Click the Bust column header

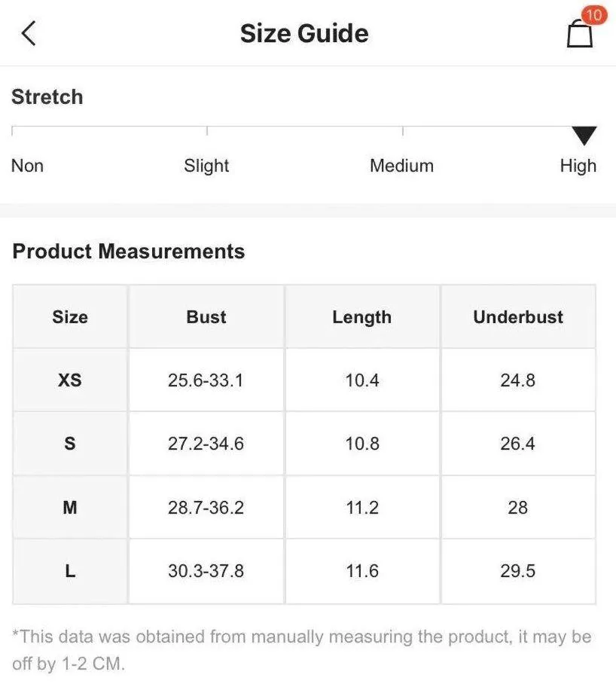206,317
